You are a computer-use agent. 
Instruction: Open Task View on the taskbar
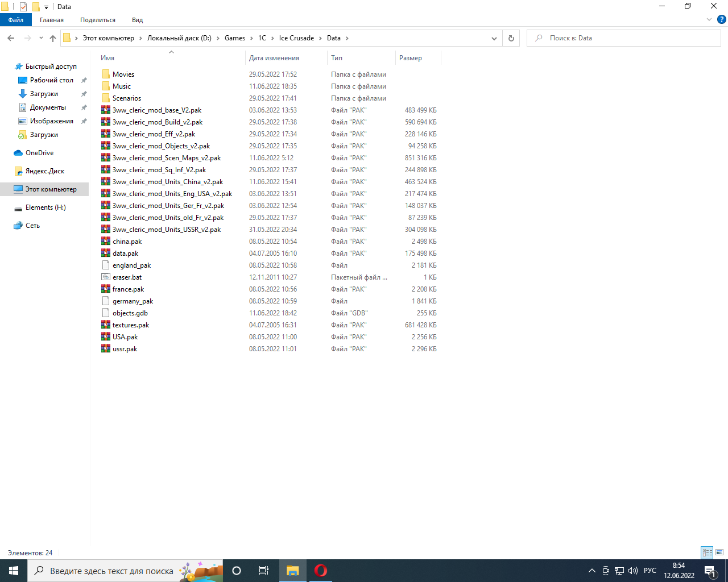pyautogui.click(x=264, y=571)
